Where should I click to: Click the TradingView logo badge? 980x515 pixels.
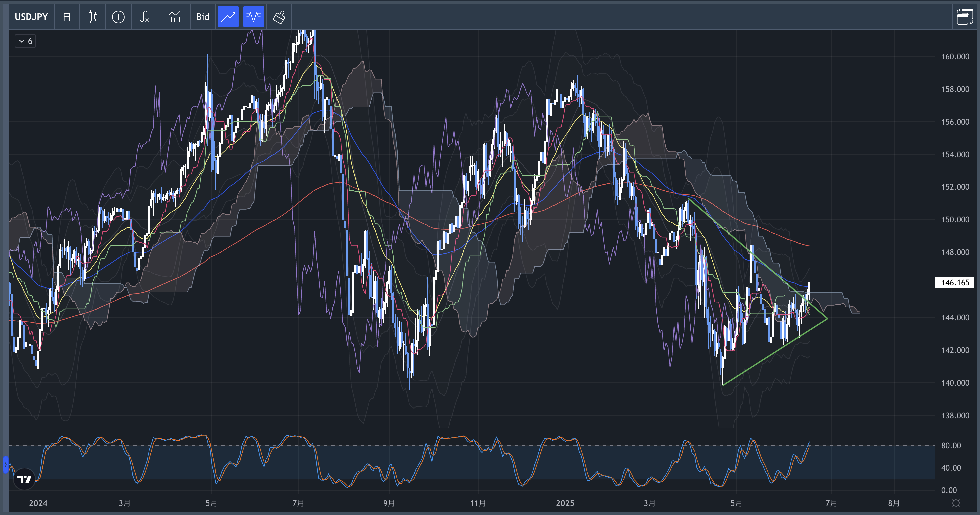tap(24, 479)
